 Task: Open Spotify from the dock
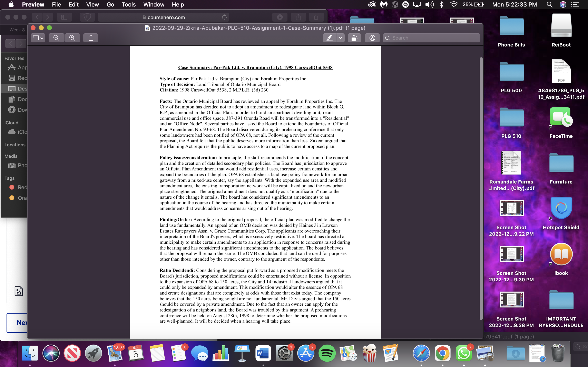tap(327, 353)
